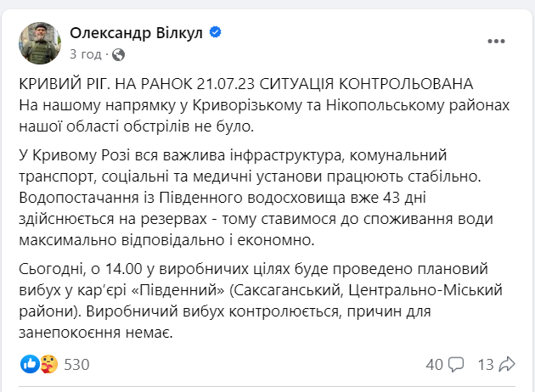This screenshot has width=535, height=392.
Task: View shares via the number 13
Action: 486,365
